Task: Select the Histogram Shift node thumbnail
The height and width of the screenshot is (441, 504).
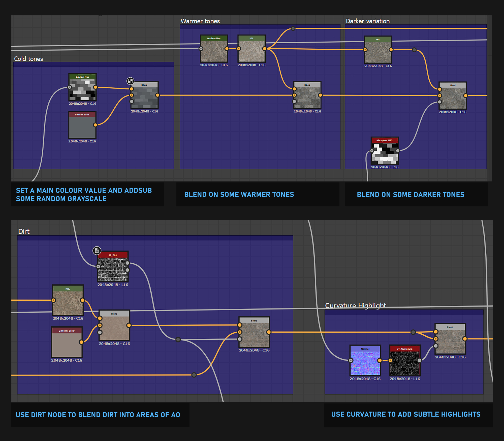Action: pos(385,152)
